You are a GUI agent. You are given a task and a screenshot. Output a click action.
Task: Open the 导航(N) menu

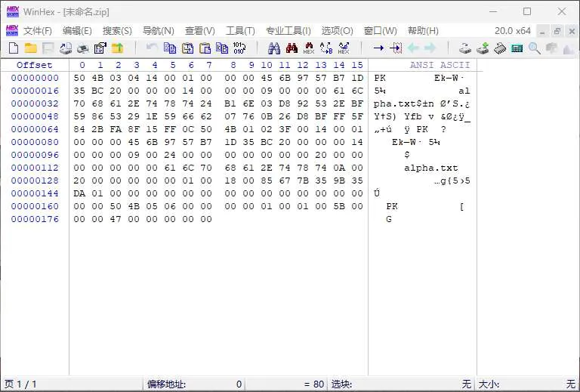[159, 31]
